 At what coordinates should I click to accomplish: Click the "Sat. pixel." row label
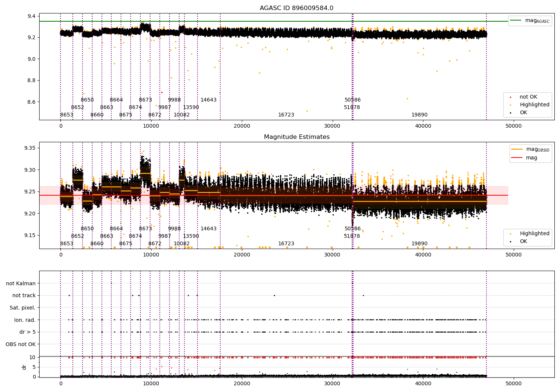coord(22,308)
